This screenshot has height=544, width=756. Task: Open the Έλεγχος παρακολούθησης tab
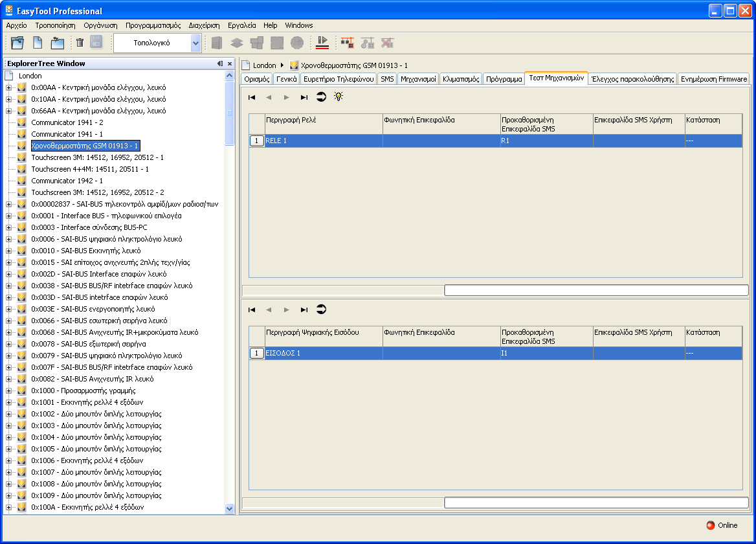(632, 79)
